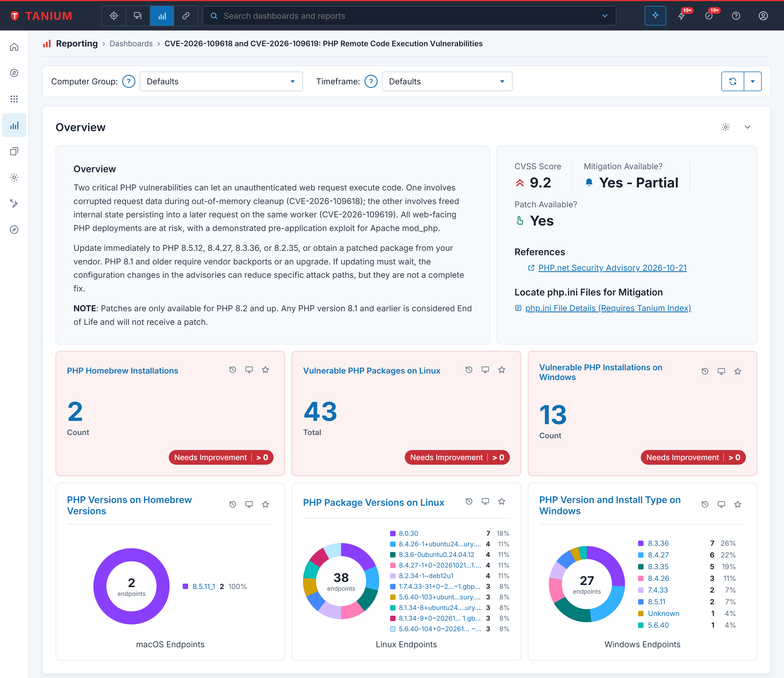Open the refresh options dropdown arrow
The image size is (784, 678).
[753, 81]
